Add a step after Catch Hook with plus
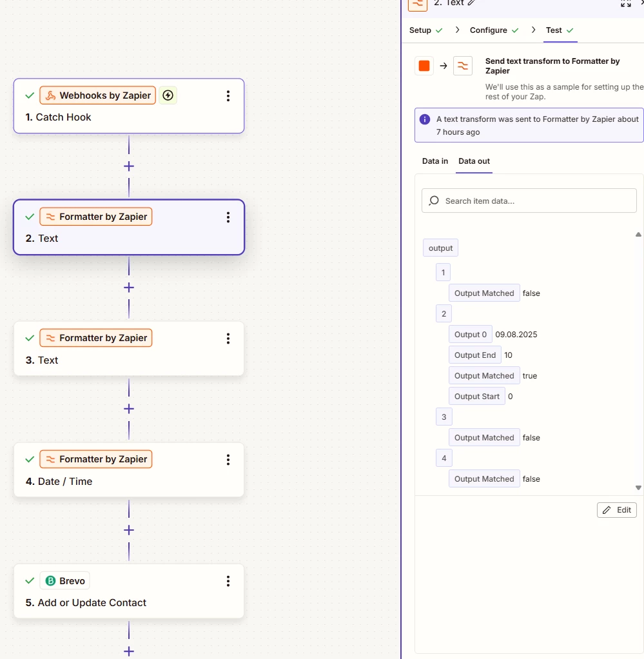 (129, 166)
